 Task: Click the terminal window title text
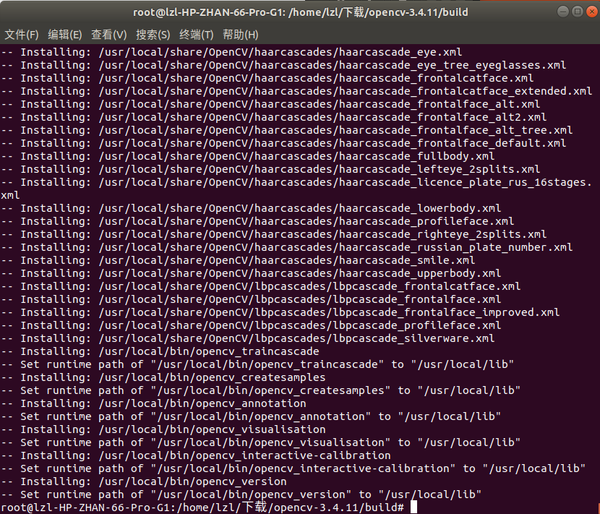click(x=300, y=12)
